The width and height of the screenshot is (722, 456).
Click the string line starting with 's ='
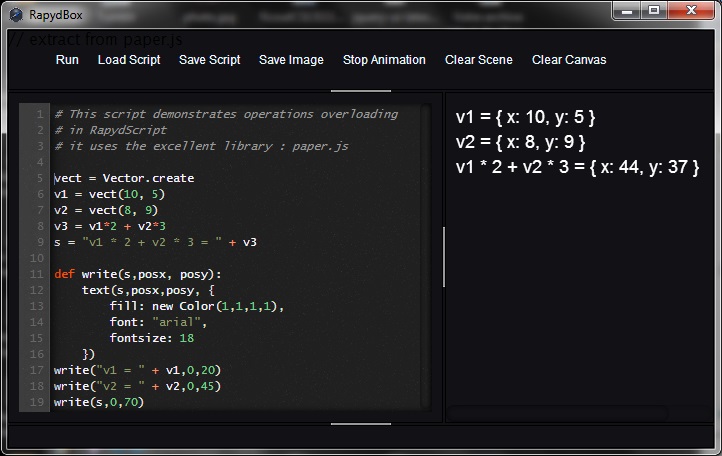(x=155, y=242)
